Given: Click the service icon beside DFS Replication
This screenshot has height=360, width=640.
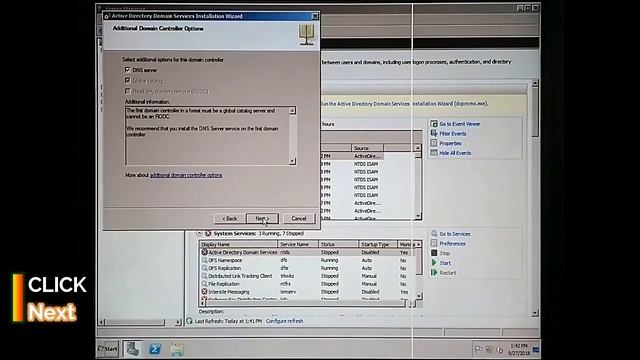Looking at the screenshot, I should coord(204,268).
